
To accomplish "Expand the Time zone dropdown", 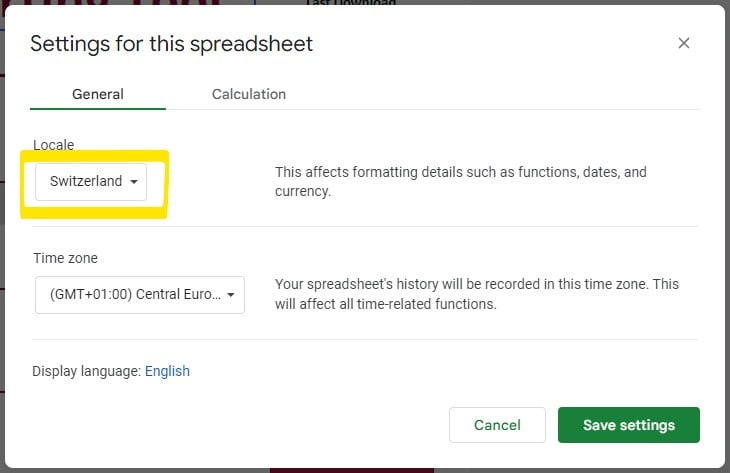I will [140, 295].
